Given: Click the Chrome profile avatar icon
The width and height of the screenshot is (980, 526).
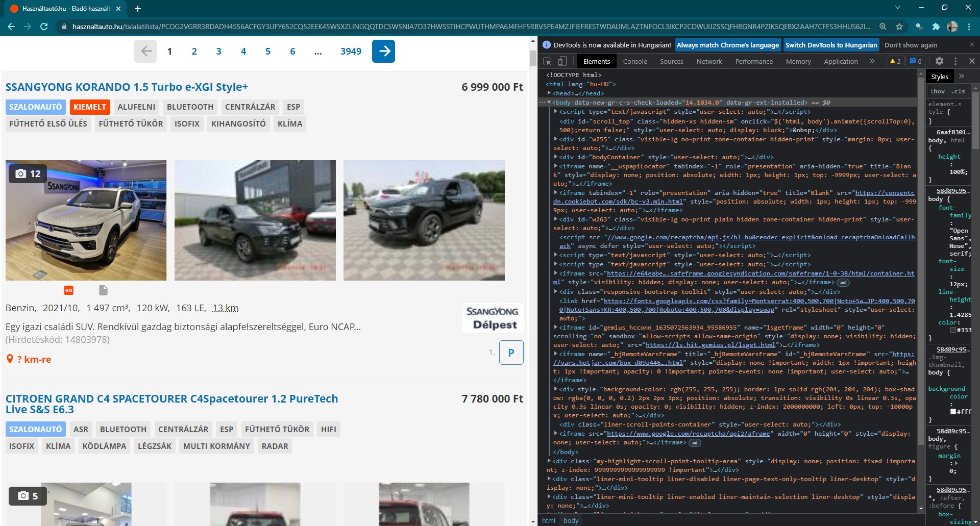Looking at the screenshot, I should pos(952,27).
